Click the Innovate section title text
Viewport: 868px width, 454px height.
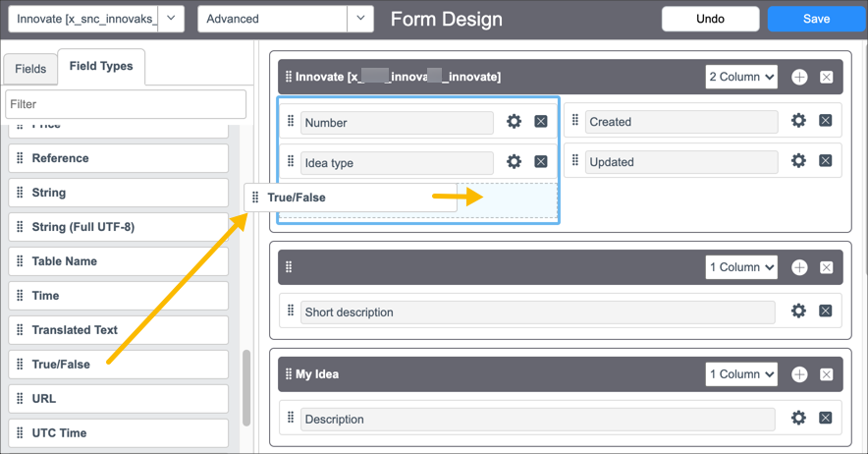pyautogui.click(x=398, y=77)
